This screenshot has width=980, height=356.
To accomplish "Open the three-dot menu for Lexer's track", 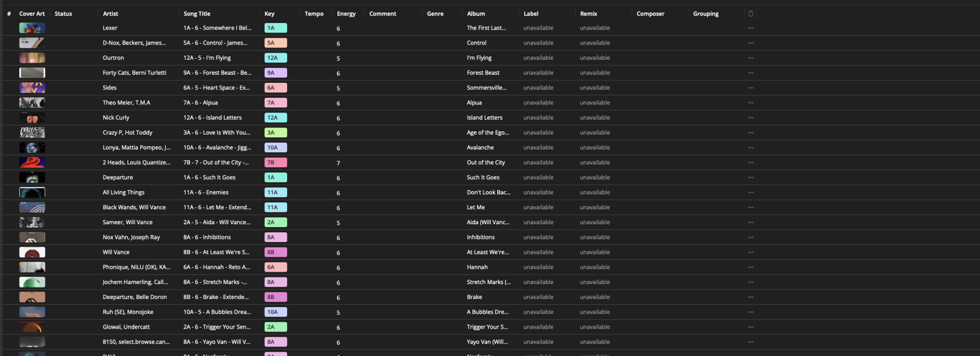I will click(x=750, y=28).
